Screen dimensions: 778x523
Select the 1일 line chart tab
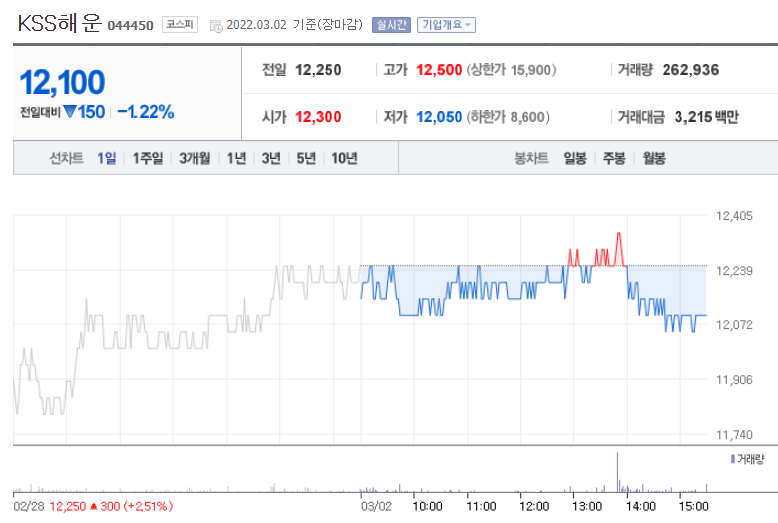click(x=107, y=158)
